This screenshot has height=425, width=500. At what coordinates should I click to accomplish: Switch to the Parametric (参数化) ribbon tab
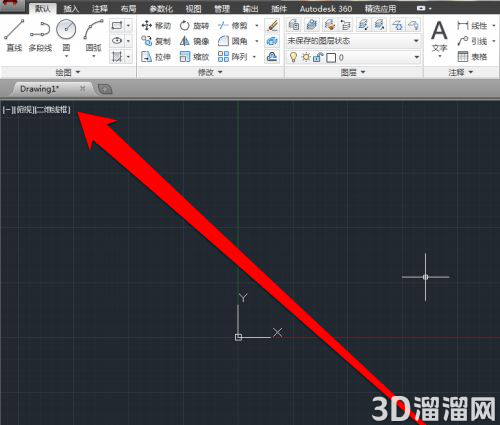(161, 9)
